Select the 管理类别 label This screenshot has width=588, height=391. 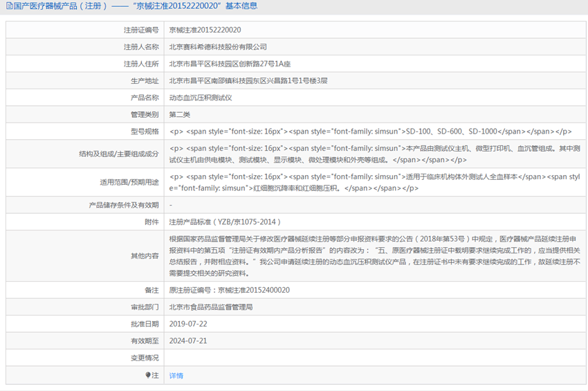(x=145, y=114)
